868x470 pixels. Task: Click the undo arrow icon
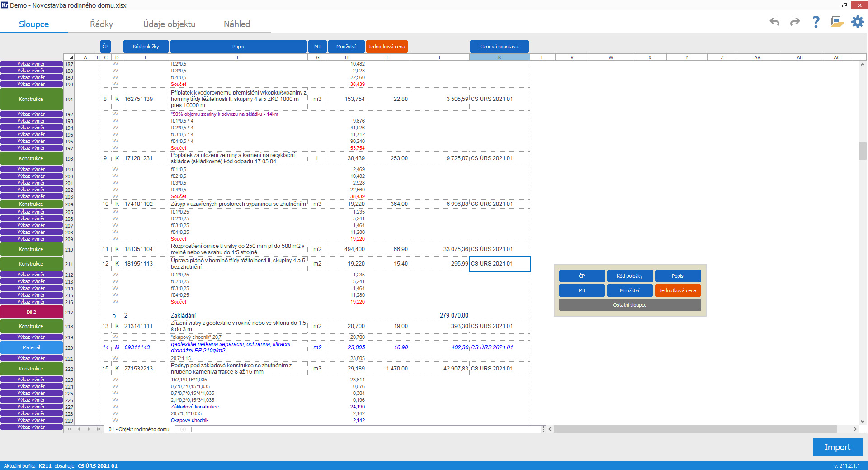(x=774, y=22)
